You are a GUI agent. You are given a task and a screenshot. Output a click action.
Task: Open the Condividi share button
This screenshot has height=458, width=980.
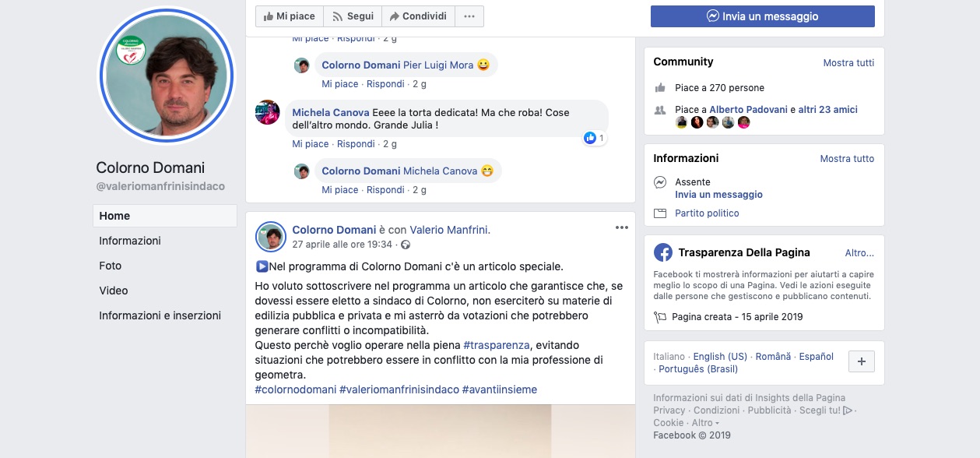pyautogui.click(x=418, y=16)
